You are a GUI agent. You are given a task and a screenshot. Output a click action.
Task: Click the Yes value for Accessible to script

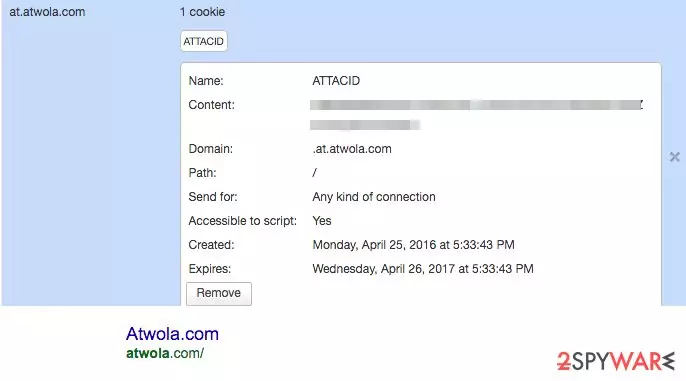pyautogui.click(x=322, y=221)
